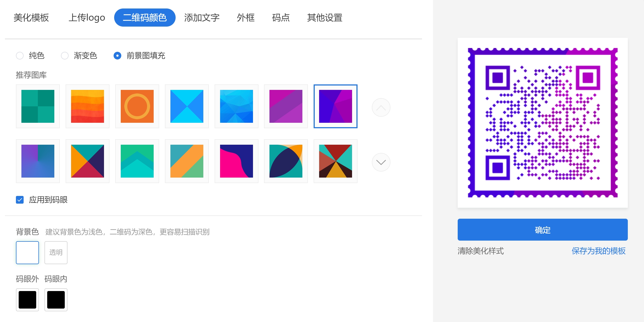Click the QR code preview image
644x322 pixels.
click(543, 123)
